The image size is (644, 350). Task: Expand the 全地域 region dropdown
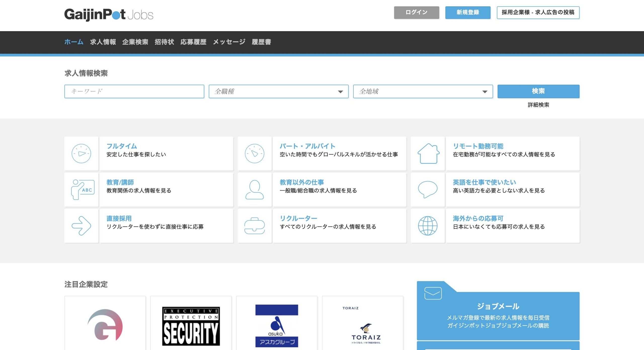423,92
